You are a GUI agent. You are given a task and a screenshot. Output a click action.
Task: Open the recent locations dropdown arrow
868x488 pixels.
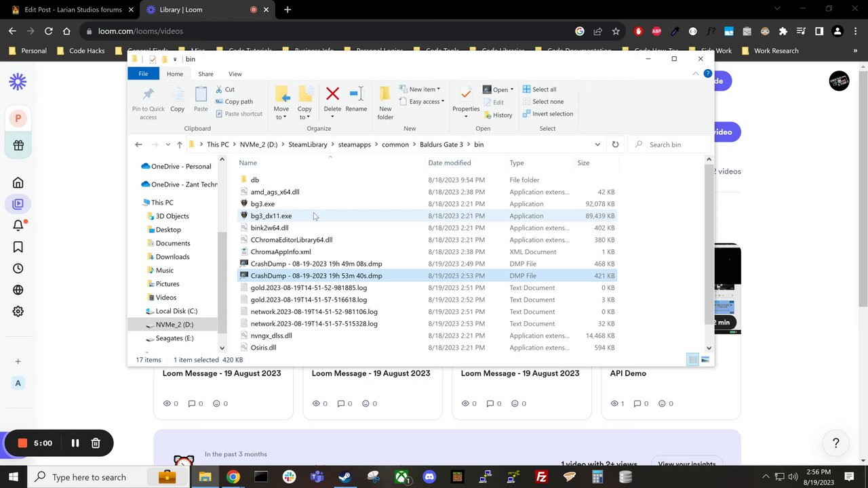tap(167, 144)
